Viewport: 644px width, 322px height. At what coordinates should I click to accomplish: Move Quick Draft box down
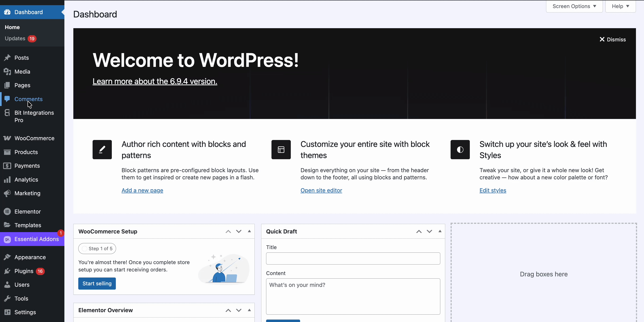click(429, 231)
